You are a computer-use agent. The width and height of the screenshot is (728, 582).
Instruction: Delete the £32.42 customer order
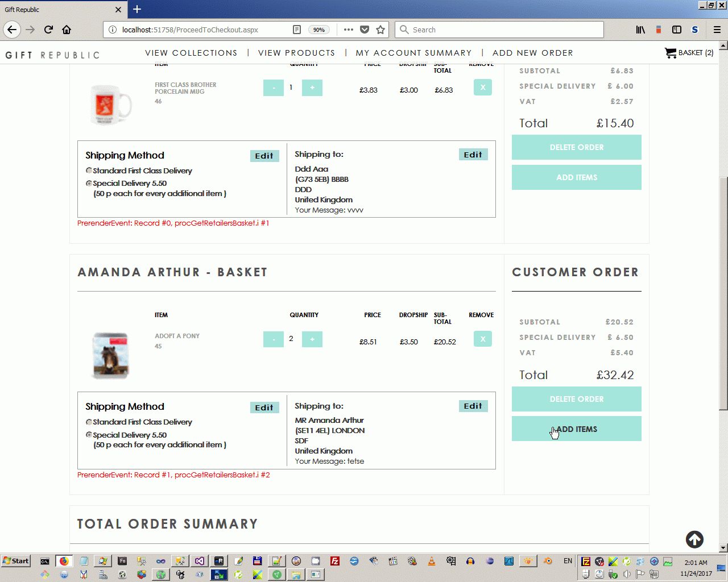pos(577,399)
